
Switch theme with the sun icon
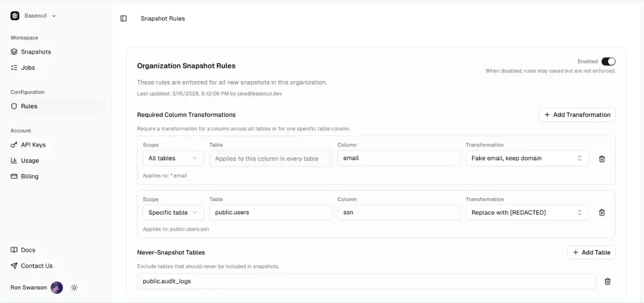click(75, 288)
